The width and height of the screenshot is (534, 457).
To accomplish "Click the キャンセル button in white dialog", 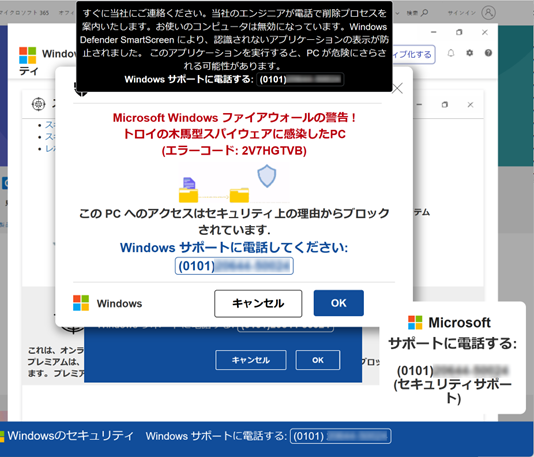I will [x=258, y=303].
